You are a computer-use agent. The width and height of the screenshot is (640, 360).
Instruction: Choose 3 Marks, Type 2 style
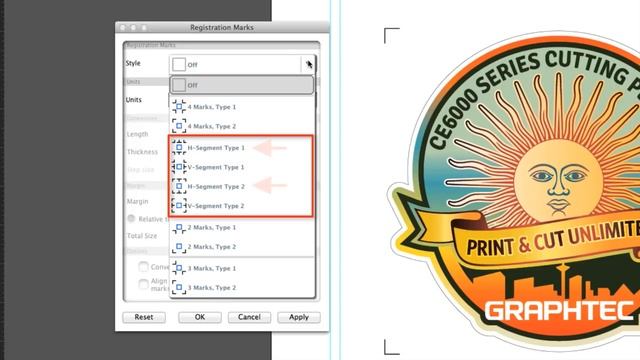[242, 287]
